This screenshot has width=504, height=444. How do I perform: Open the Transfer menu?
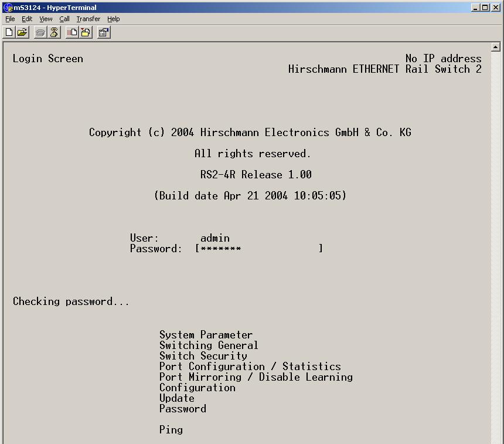pyautogui.click(x=88, y=19)
